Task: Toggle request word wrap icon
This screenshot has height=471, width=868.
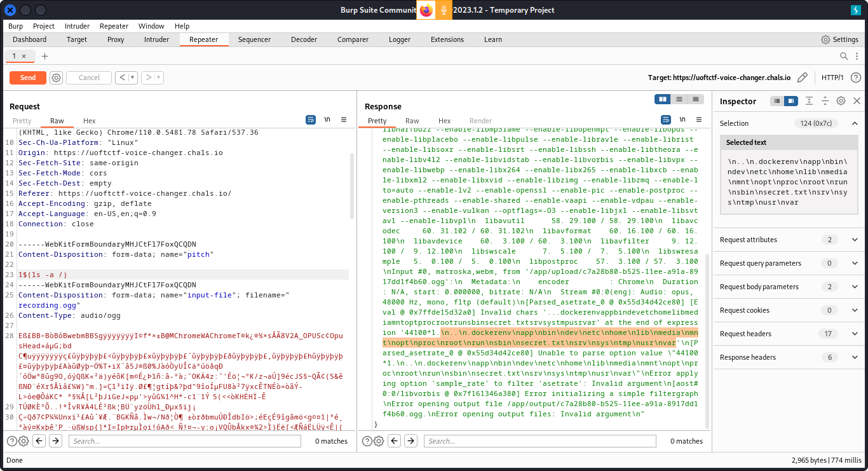Action: [311, 119]
